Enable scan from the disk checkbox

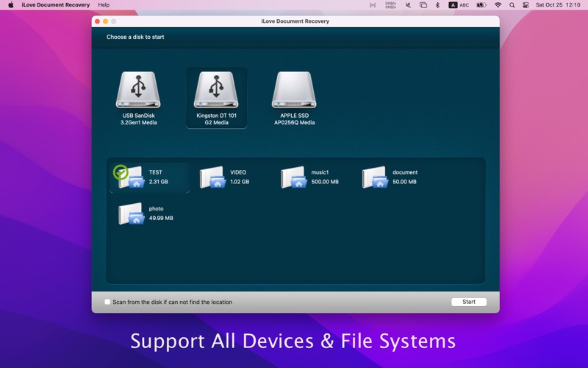coord(107,302)
